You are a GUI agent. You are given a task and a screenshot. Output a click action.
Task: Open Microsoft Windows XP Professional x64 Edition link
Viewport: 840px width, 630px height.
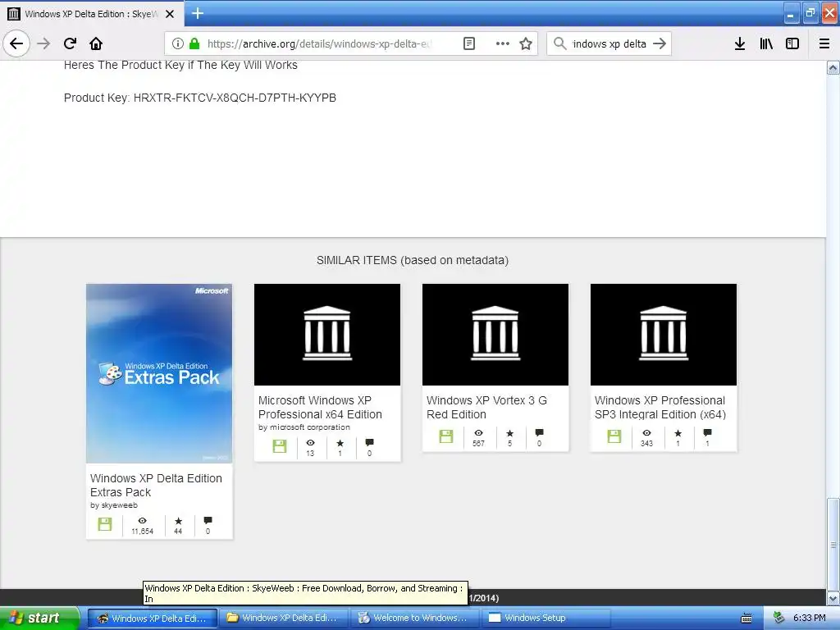tap(321, 407)
